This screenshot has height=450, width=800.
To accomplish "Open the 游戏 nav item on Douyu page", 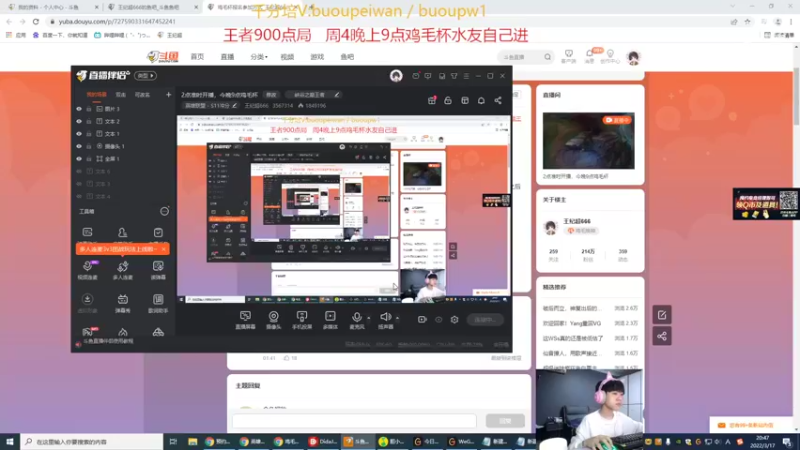I will pos(317,57).
